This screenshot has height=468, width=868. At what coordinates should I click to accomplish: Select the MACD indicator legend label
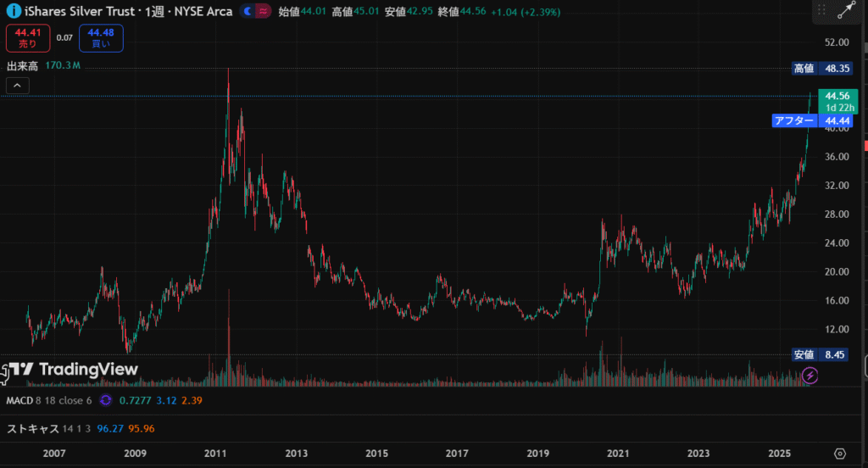coord(19,399)
